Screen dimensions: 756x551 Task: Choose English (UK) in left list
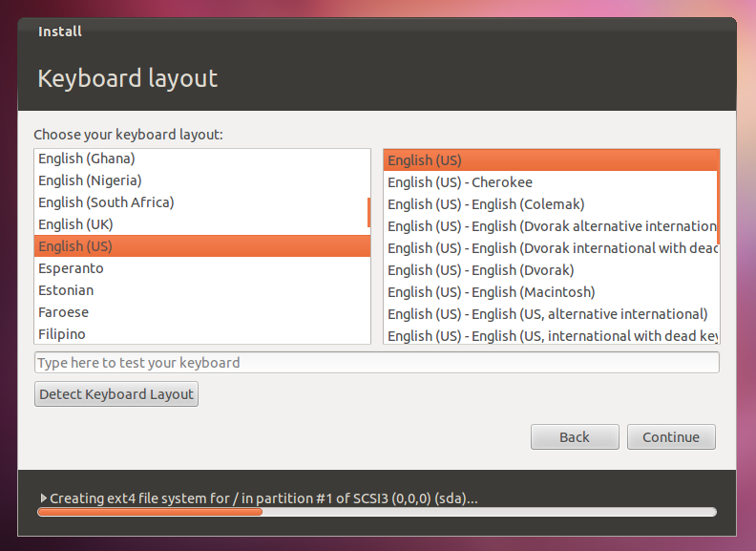[x=202, y=224]
